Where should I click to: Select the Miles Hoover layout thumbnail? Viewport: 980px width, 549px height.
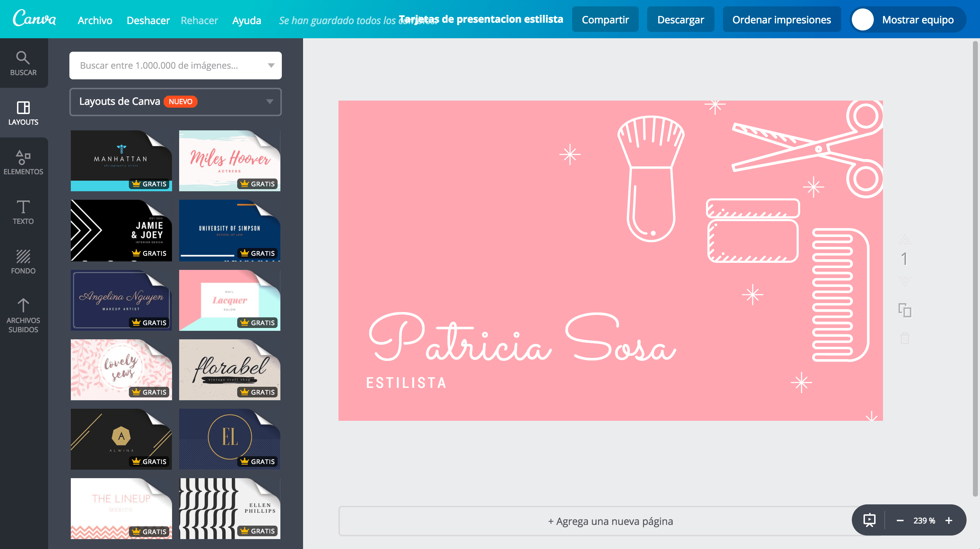click(229, 160)
